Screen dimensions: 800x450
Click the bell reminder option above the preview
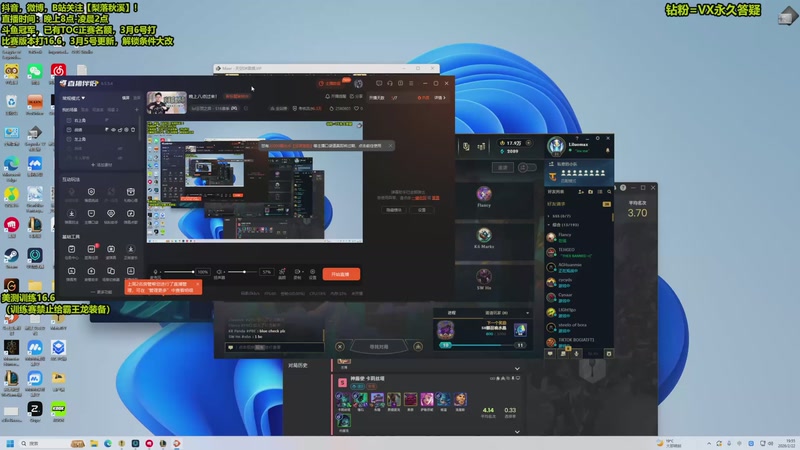click(x=335, y=96)
